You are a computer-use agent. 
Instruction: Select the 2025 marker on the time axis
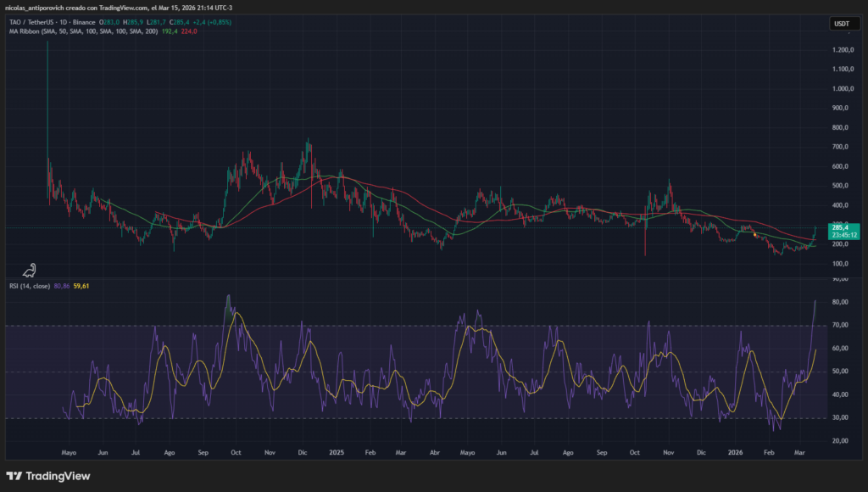pyautogui.click(x=336, y=452)
